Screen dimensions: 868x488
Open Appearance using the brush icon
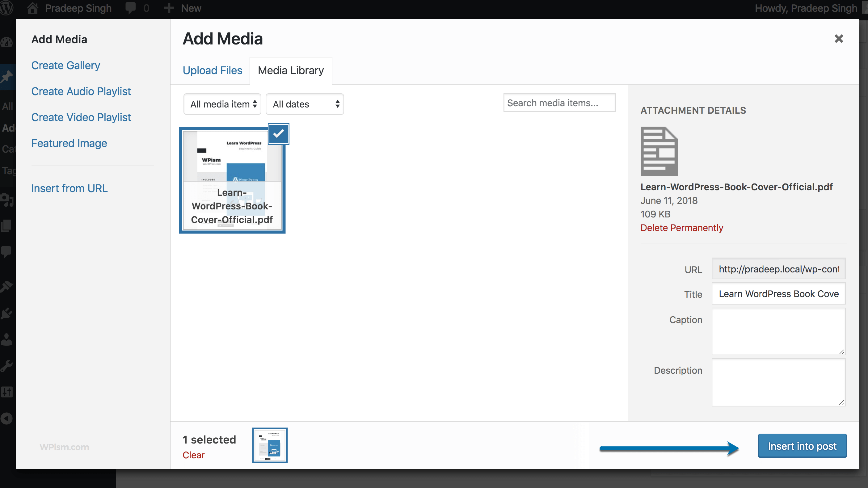tap(7, 286)
